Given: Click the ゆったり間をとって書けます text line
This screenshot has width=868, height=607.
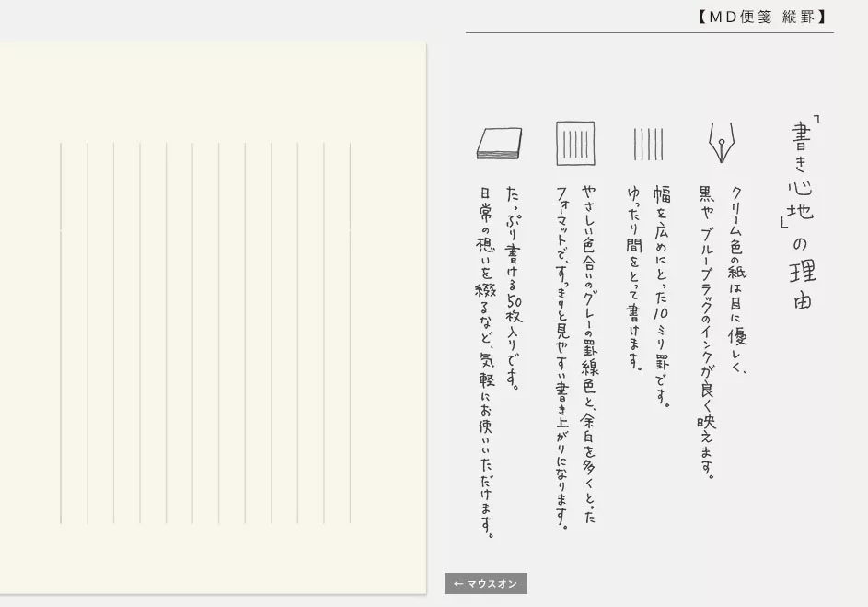Looking at the screenshot, I should coord(634,276).
